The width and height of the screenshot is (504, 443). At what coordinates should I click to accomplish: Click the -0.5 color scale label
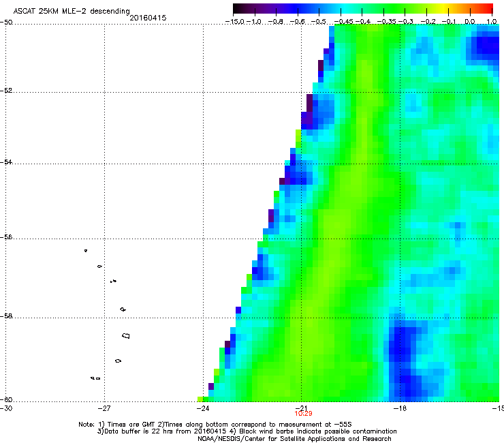click(319, 22)
